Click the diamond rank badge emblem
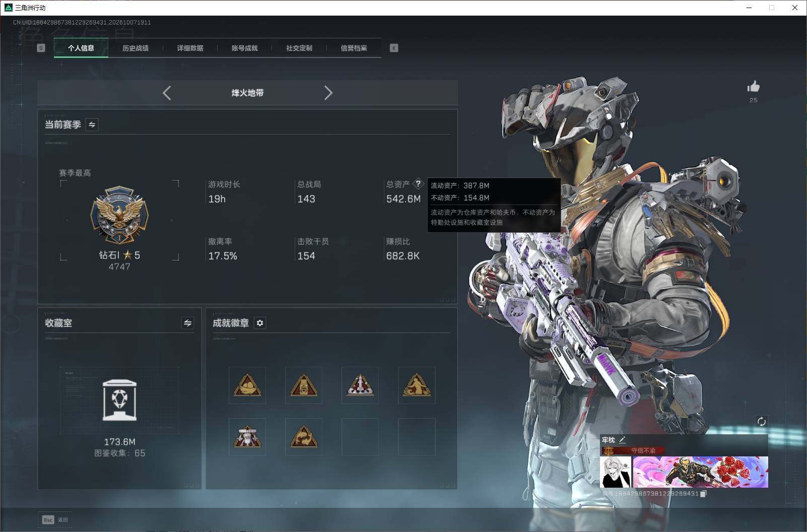 pos(119,216)
